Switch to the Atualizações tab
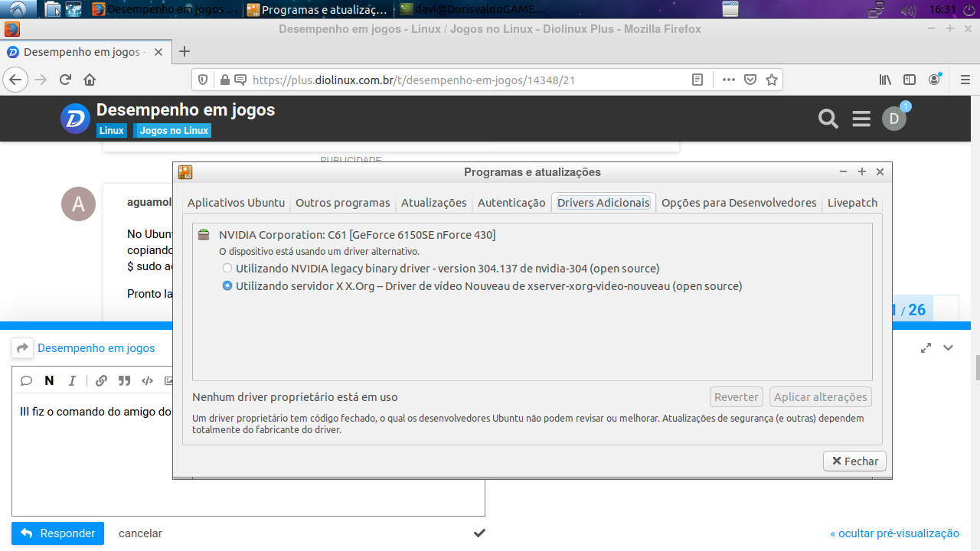Image resolution: width=980 pixels, height=551 pixels. 433,203
